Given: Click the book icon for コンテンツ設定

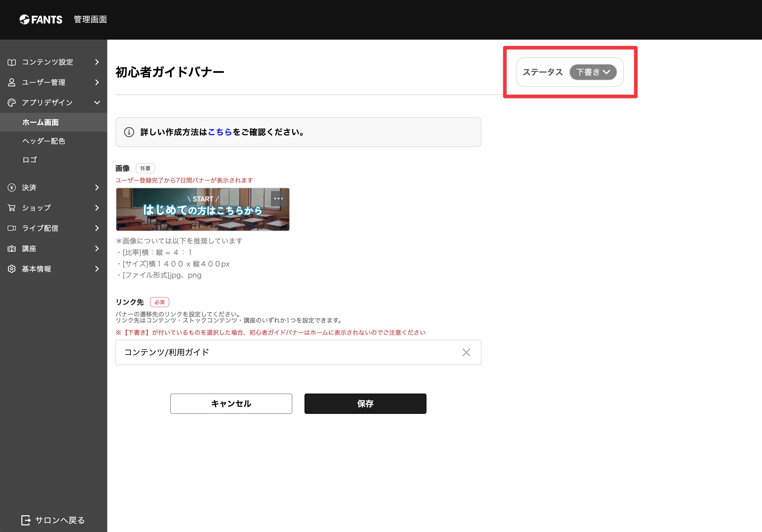Looking at the screenshot, I should coord(12,62).
